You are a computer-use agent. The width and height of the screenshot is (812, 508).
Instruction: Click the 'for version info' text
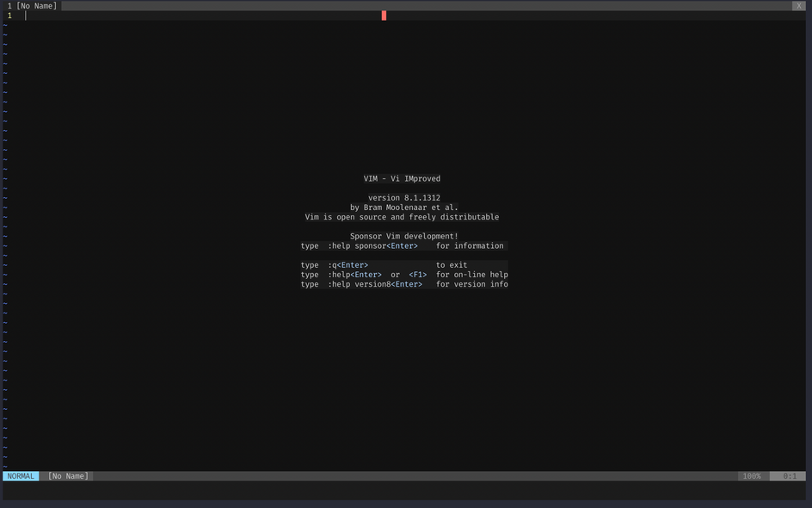tap(471, 284)
